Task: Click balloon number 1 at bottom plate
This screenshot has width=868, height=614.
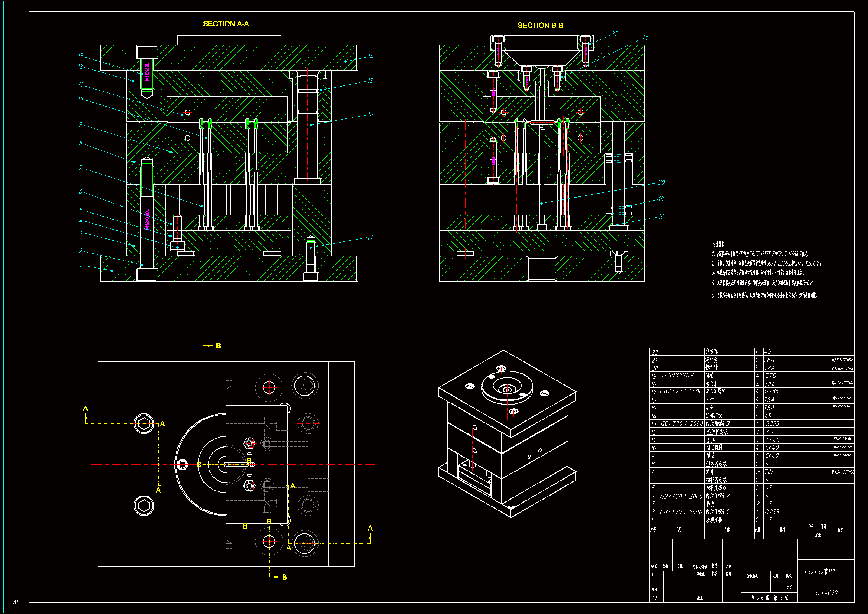Action: [x=81, y=265]
